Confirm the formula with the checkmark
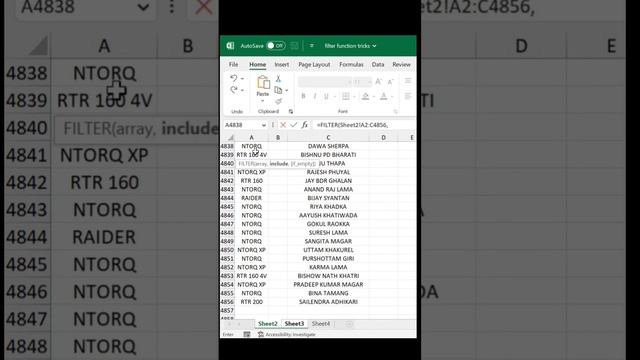 click(293, 125)
